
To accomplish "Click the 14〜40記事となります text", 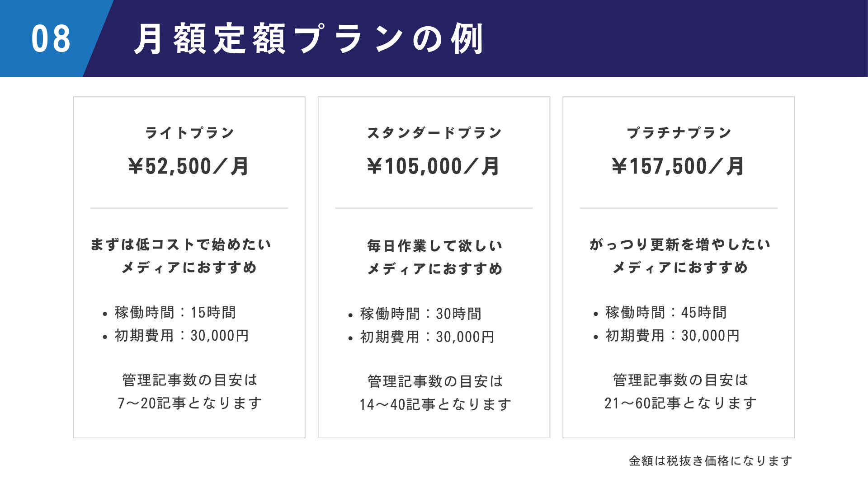I will [435, 404].
